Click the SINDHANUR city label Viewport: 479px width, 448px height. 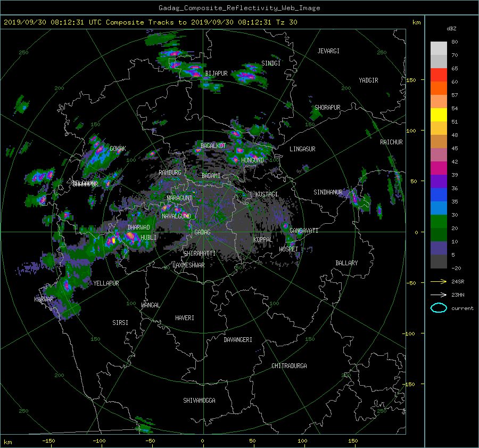coord(328,192)
